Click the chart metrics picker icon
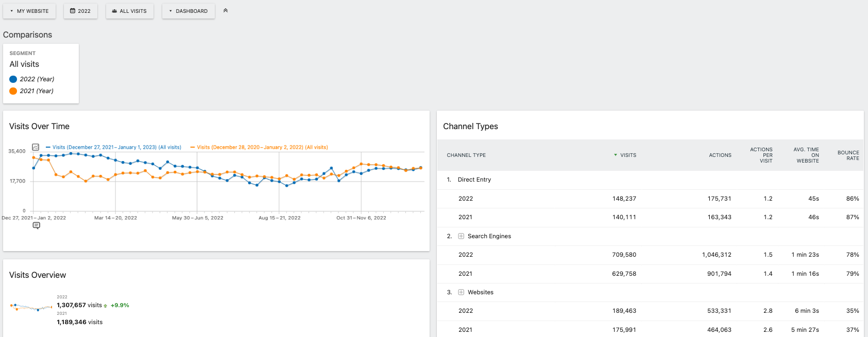868x337 pixels. tap(36, 147)
